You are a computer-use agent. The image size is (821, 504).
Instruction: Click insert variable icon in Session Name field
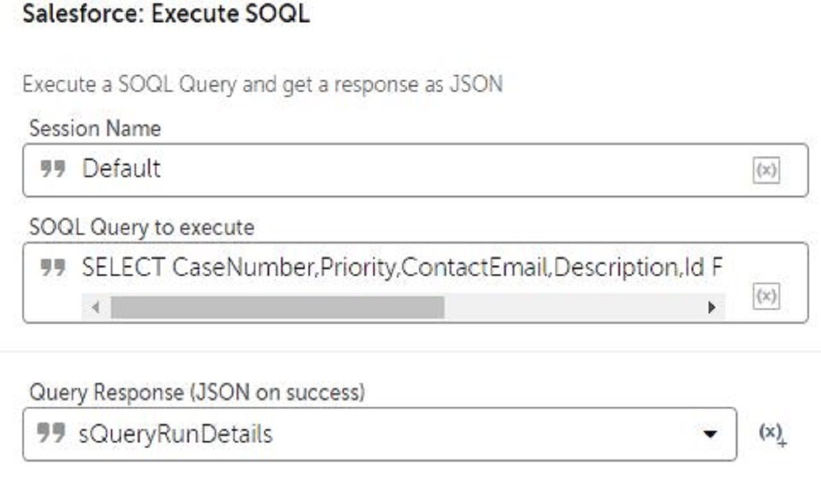[766, 171]
